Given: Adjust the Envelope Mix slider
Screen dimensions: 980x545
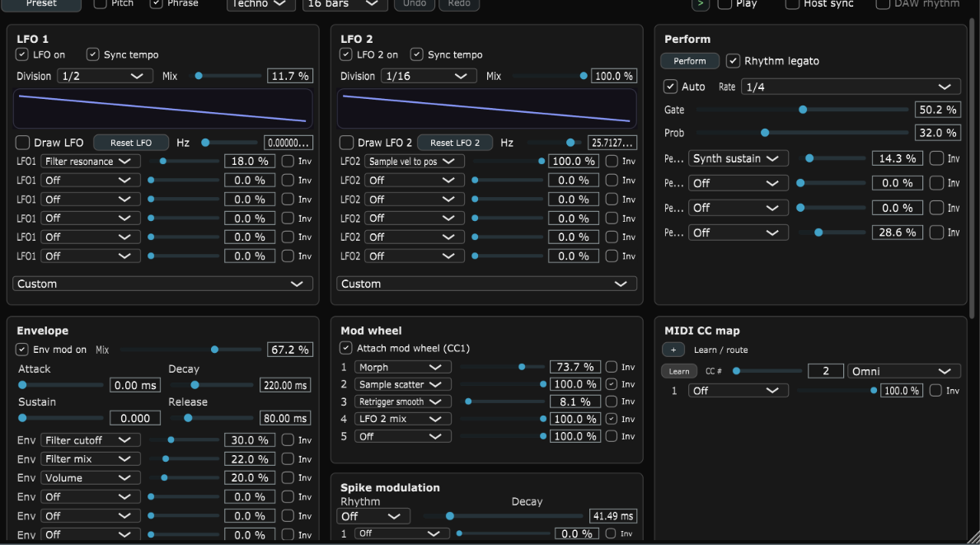Looking at the screenshot, I should tap(190, 350).
